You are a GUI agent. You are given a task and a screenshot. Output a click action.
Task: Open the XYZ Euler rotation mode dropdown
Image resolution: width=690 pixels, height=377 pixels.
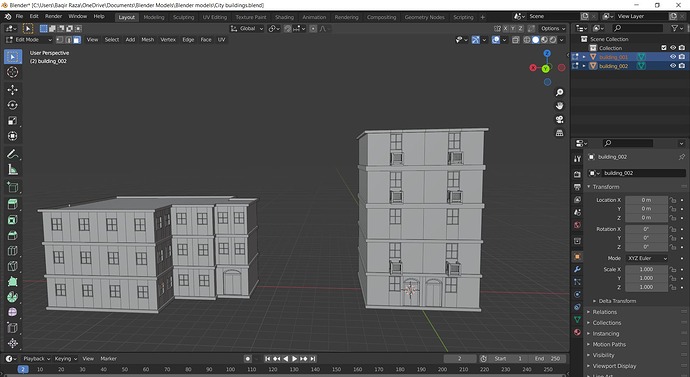[647, 258]
